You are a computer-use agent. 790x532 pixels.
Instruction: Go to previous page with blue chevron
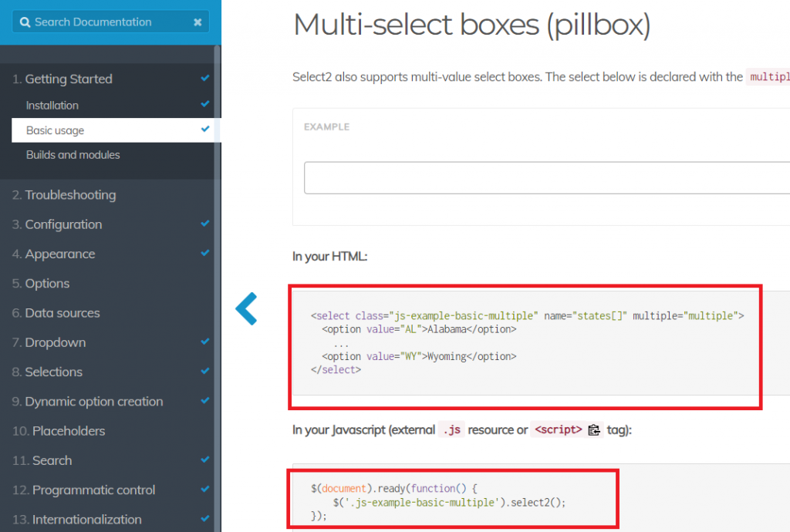(x=247, y=308)
